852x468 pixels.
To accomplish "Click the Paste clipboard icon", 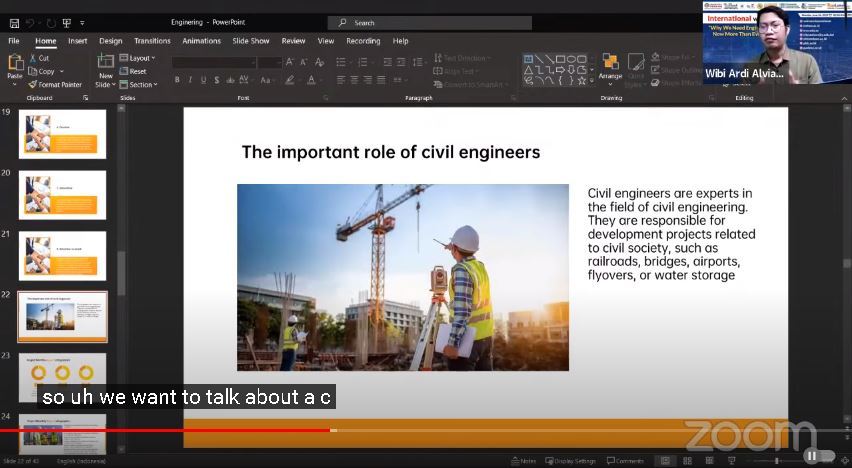I will point(15,62).
